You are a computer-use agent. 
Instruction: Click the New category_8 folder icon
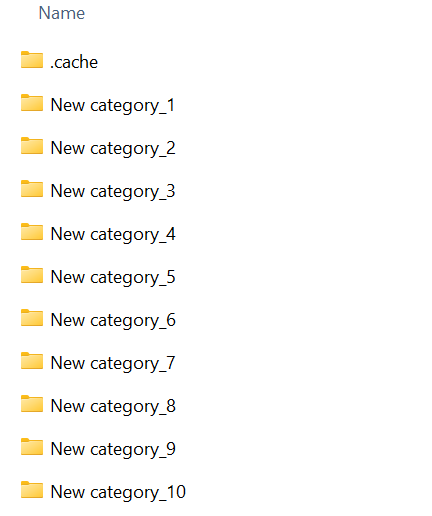[x=32, y=404]
